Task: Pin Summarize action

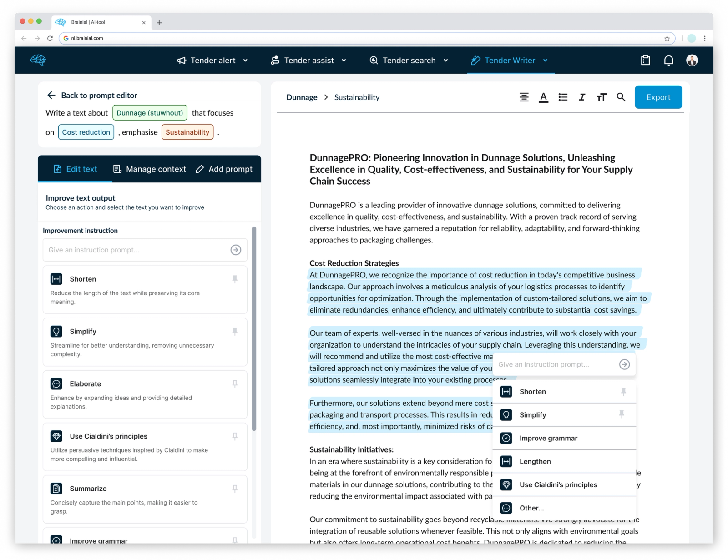Action: (x=235, y=489)
